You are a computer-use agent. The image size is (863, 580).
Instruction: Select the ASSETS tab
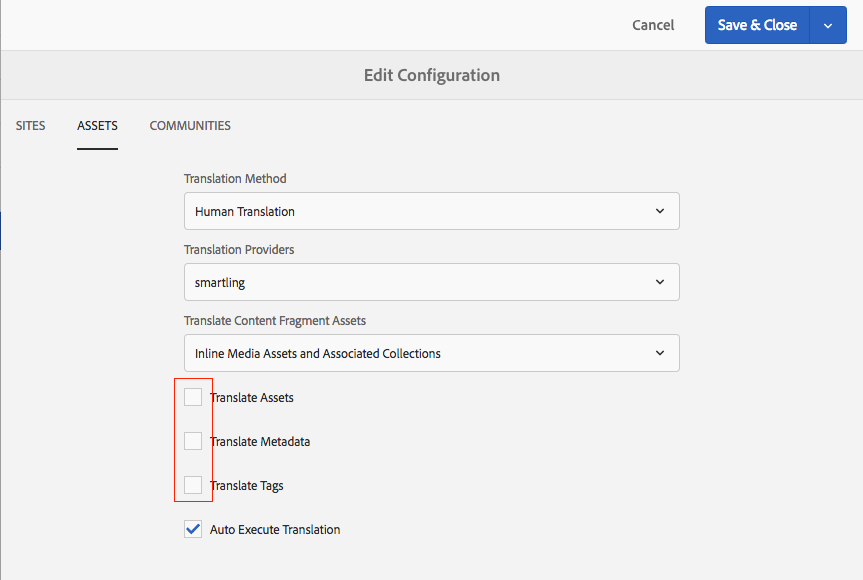point(97,126)
